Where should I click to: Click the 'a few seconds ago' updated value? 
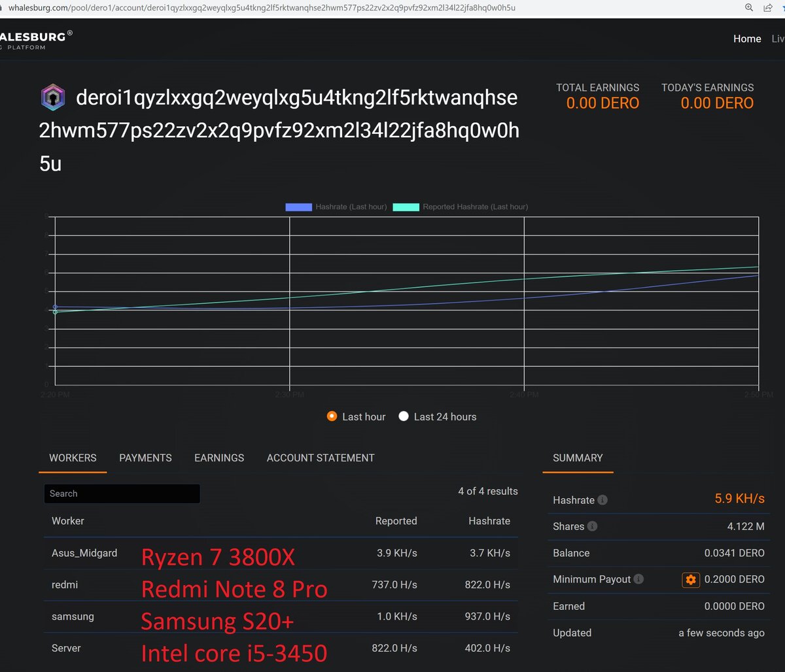(x=722, y=633)
